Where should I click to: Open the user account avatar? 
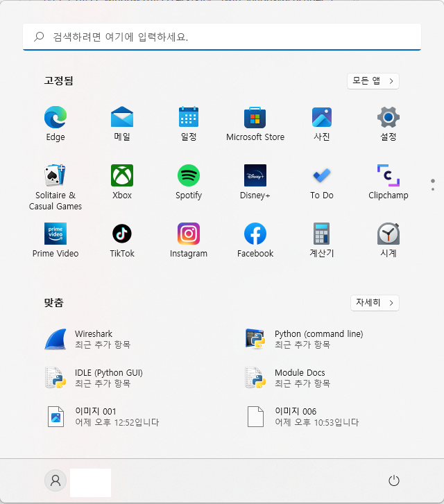pos(55,480)
